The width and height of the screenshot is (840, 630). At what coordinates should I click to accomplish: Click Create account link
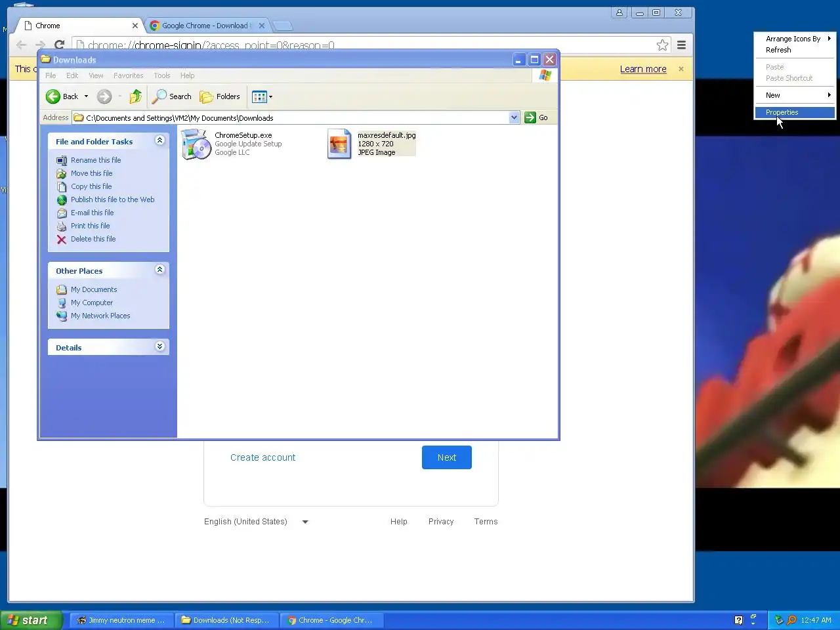[262, 457]
